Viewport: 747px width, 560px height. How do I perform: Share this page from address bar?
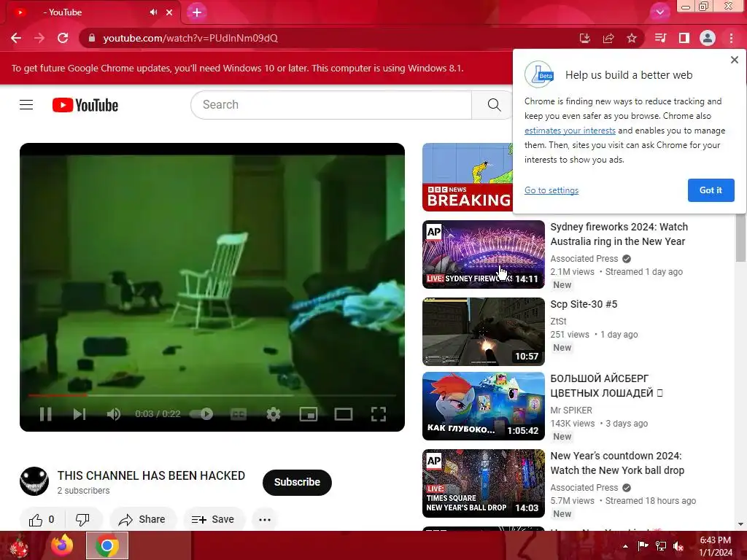(608, 38)
